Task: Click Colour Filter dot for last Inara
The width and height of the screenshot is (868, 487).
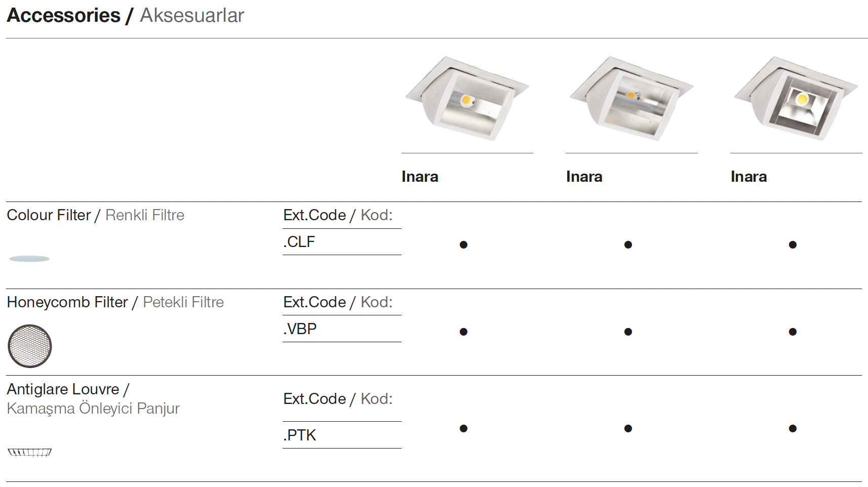Action: tap(793, 245)
